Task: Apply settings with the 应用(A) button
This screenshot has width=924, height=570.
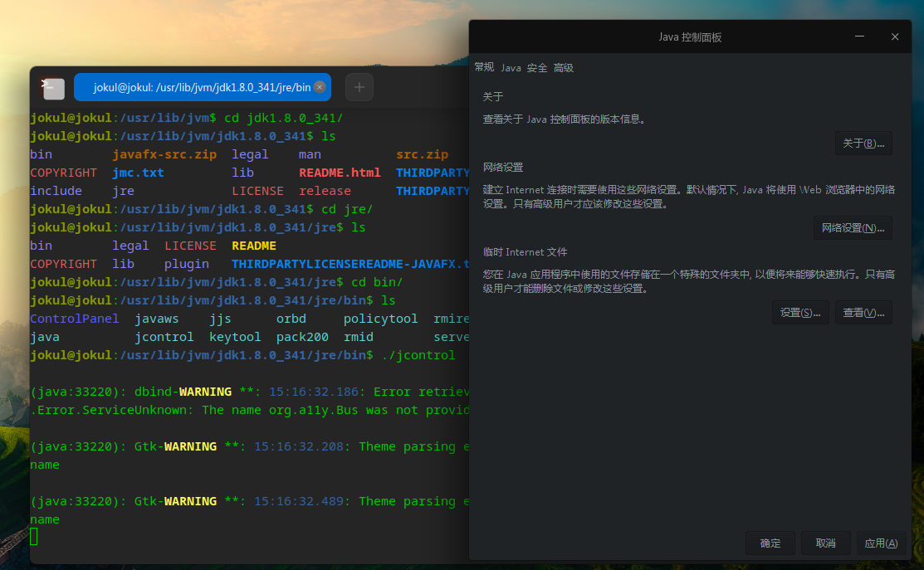Action: 882,543
